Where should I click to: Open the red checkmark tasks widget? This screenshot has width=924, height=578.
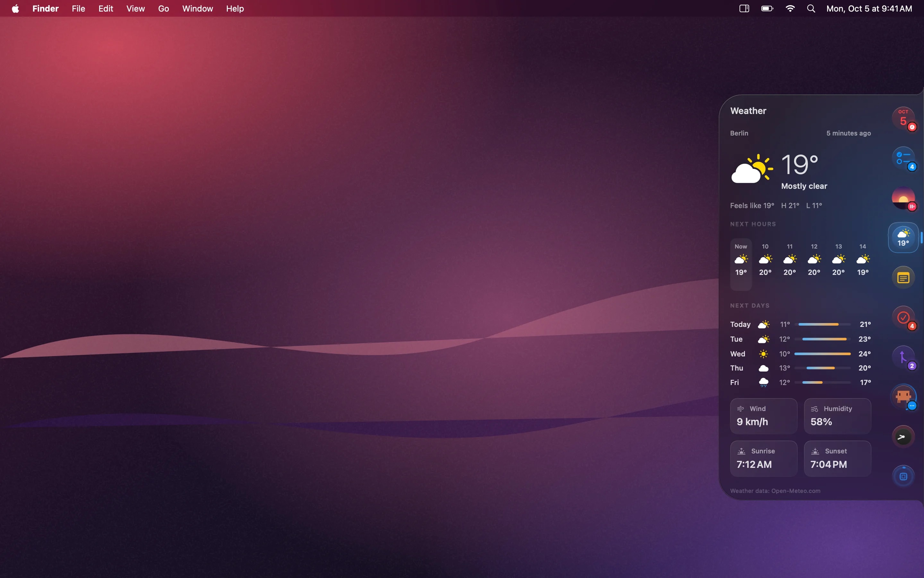pos(903,317)
